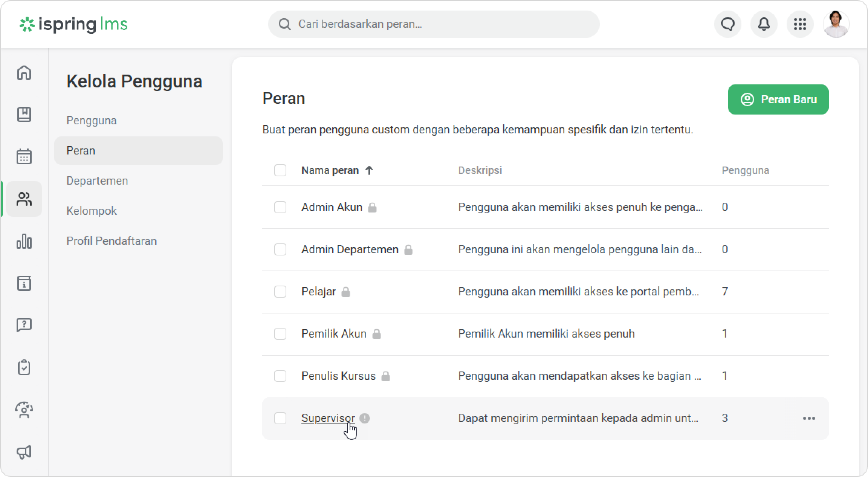Open the Home icon in sidebar
This screenshot has width=868, height=477.
[x=24, y=73]
